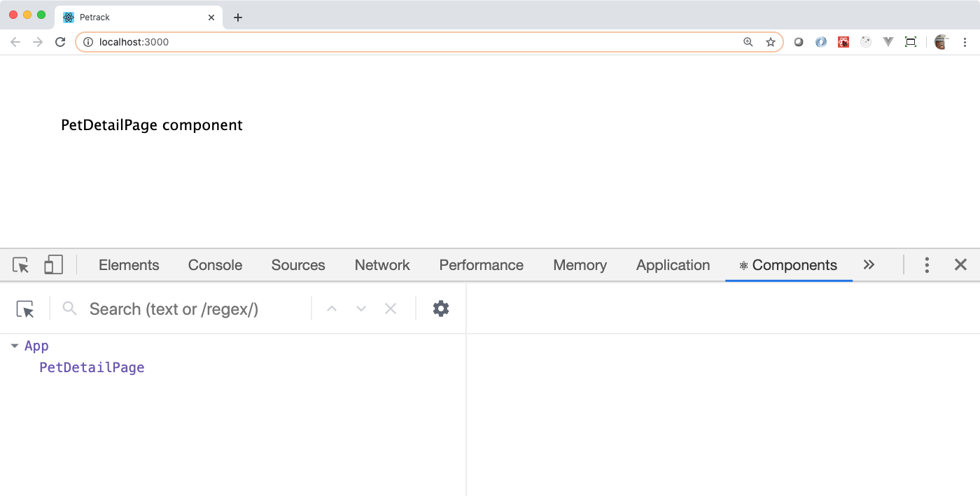Close the DevTools panel
This screenshot has width=980, height=496.
tap(960, 264)
